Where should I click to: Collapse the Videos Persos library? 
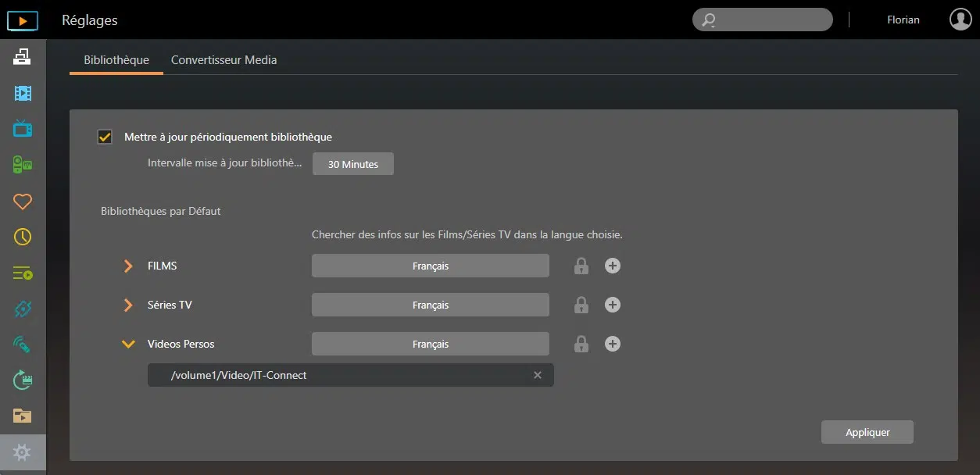[128, 344]
